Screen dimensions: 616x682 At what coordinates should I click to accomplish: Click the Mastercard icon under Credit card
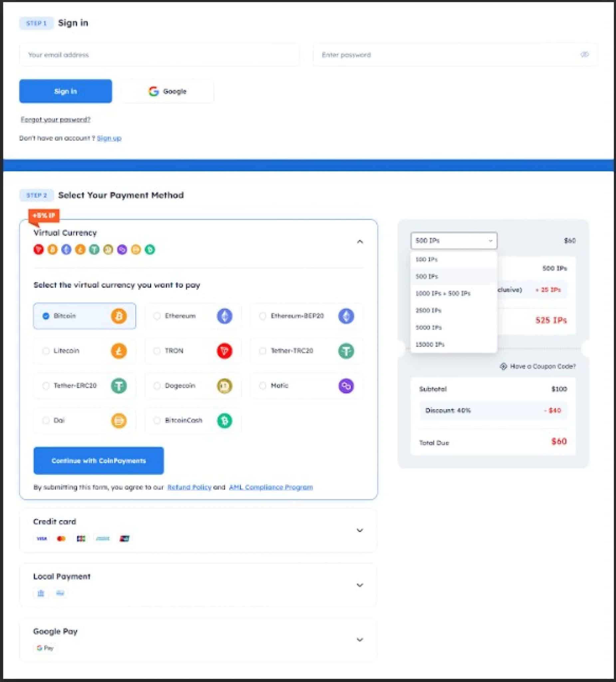[61, 538]
